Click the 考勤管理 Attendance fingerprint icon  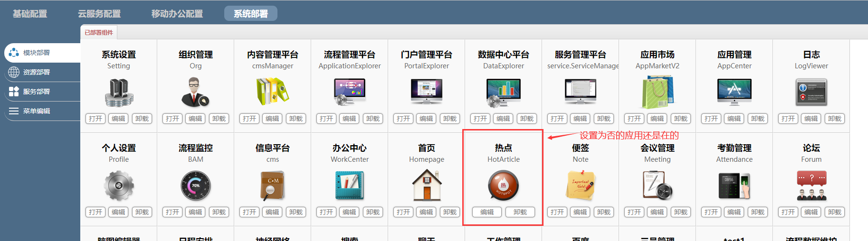click(734, 185)
